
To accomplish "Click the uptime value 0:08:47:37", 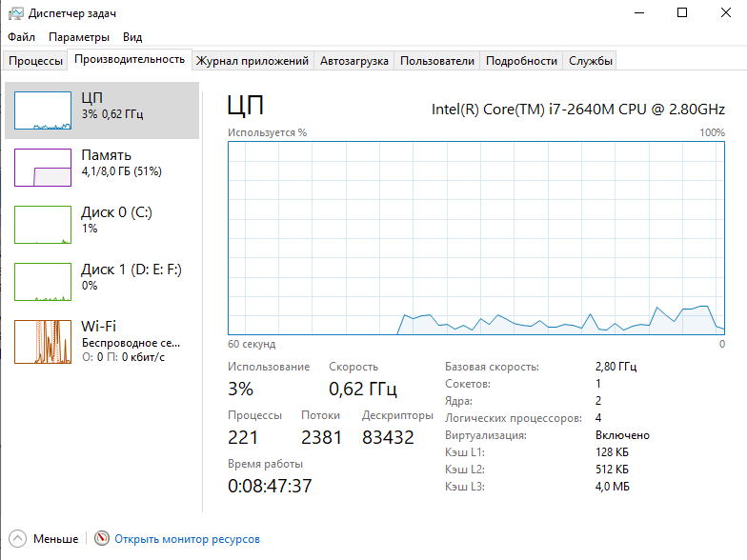I will [x=271, y=486].
